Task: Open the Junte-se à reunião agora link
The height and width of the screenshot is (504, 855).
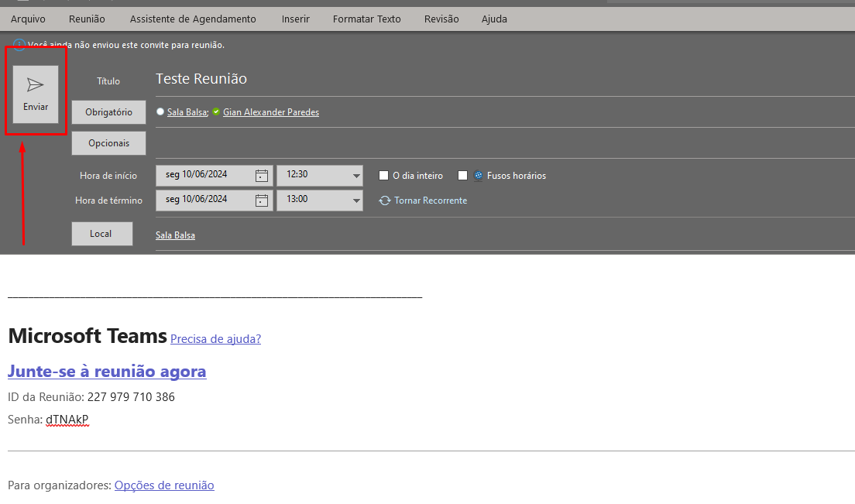Action: [x=107, y=372]
